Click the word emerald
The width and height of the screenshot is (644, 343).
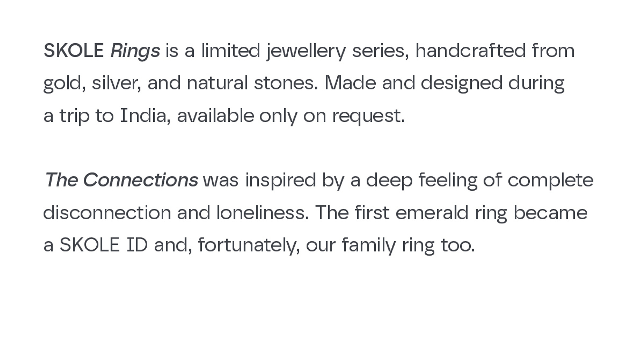pos(432,213)
